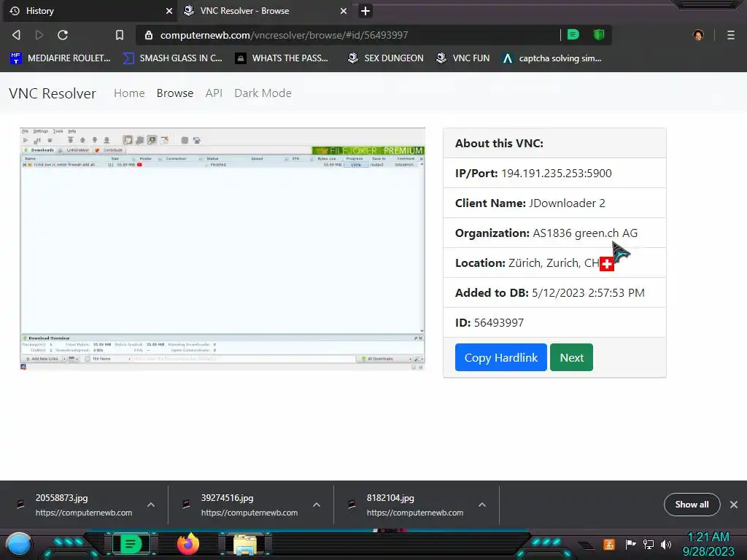
Task: Close the History tab
Action: (169, 10)
